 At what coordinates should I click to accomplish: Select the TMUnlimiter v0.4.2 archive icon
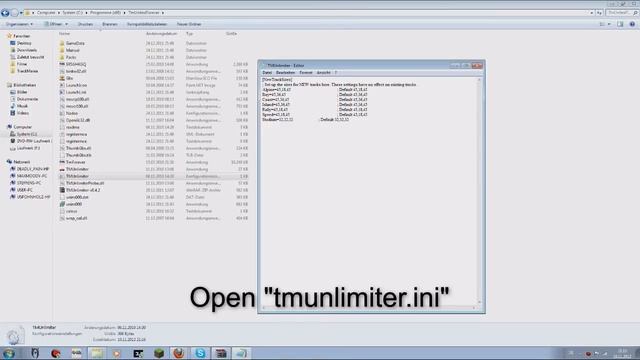62,190
